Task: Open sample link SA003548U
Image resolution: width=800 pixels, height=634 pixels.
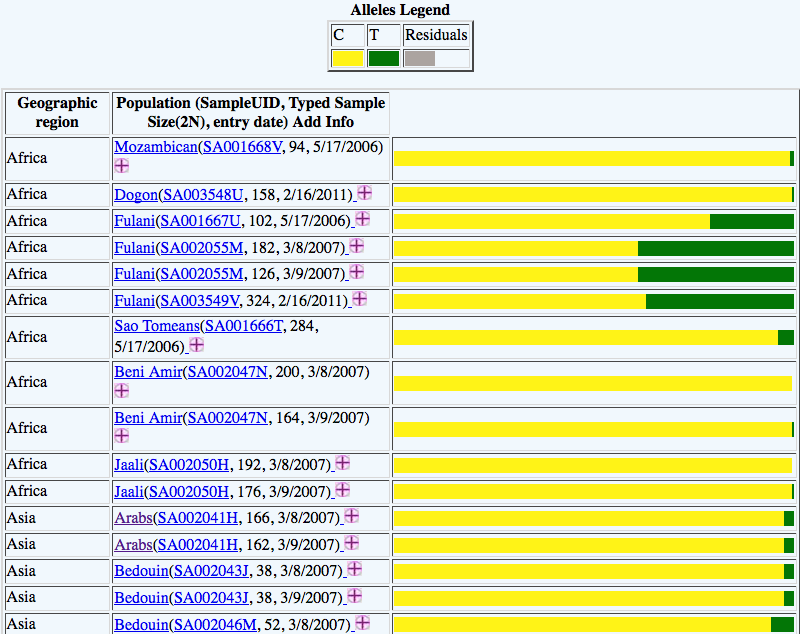Action: [203, 195]
